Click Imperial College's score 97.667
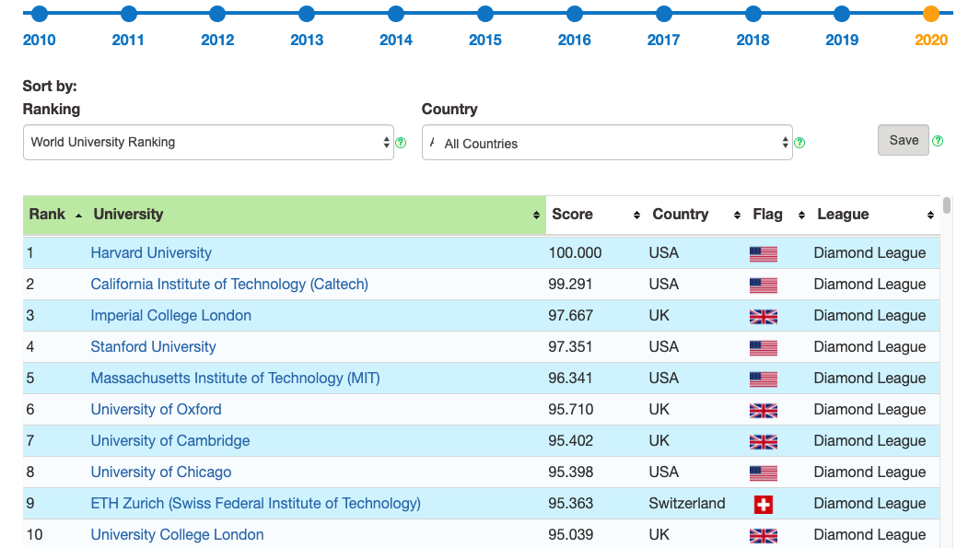The height and width of the screenshot is (548, 980). click(571, 316)
